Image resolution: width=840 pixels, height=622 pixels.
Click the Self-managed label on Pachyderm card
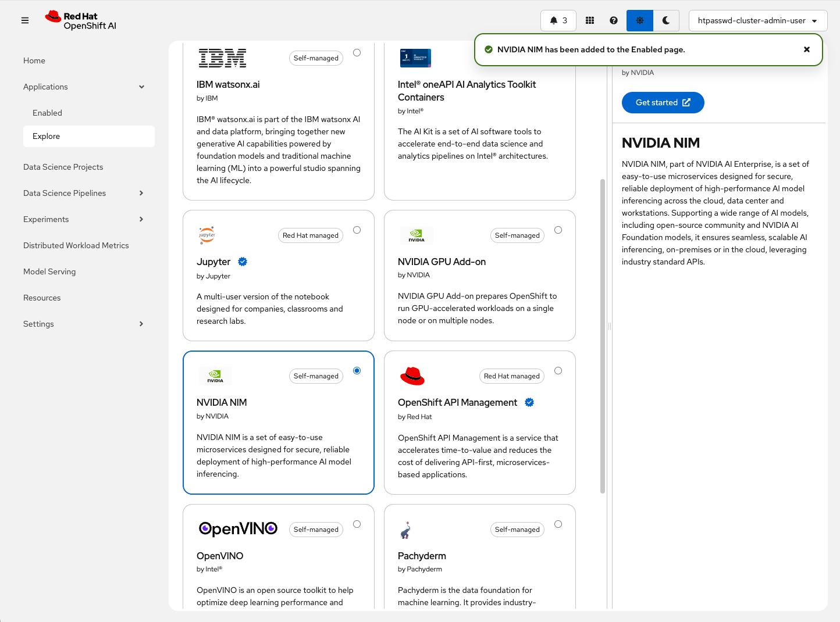point(517,530)
